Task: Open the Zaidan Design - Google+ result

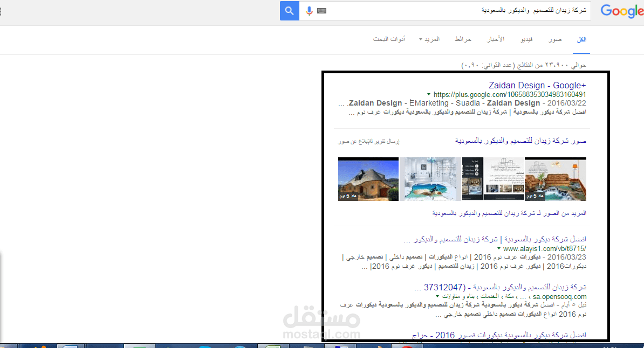Action: click(x=537, y=85)
